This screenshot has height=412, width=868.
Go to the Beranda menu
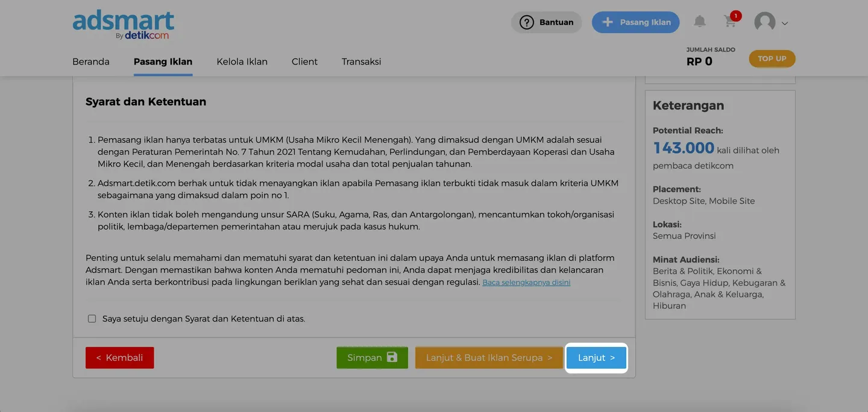point(91,61)
